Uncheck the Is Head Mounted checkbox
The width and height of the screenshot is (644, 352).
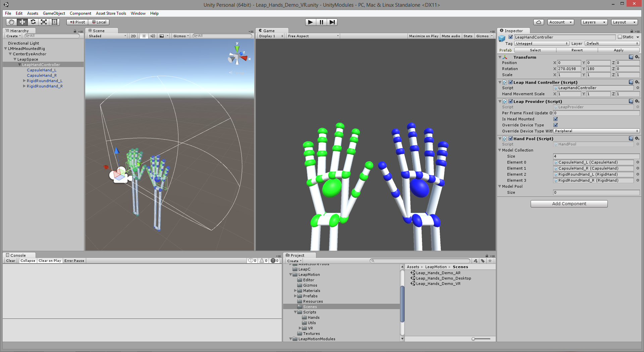[555, 119]
